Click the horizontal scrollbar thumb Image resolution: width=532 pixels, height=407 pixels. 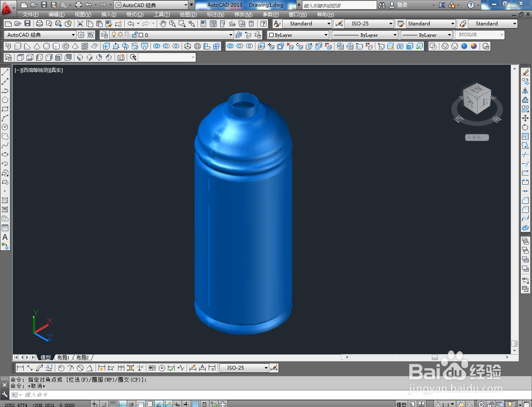click(435, 357)
